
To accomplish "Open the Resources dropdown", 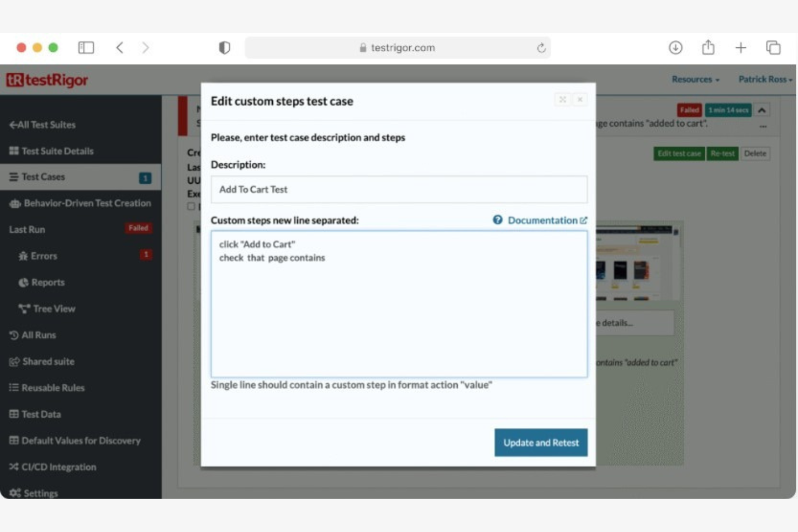I will (x=694, y=79).
